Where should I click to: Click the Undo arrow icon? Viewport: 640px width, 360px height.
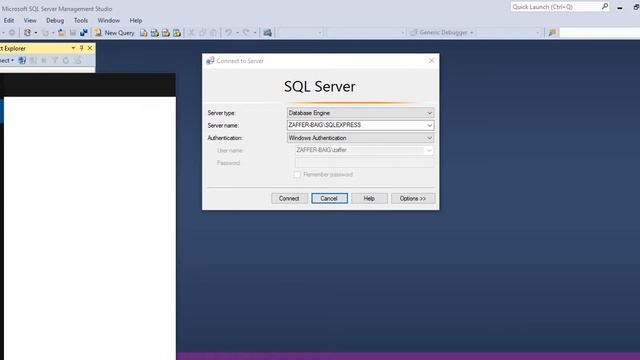click(x=229, y=33)
